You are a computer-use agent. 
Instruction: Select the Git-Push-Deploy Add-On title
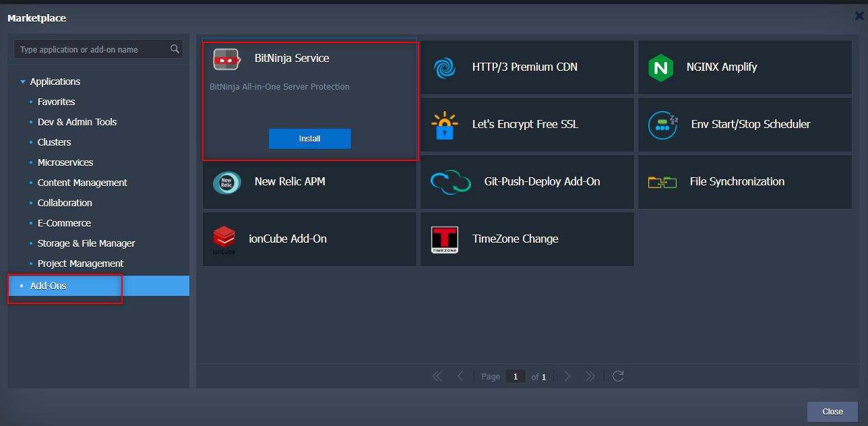(542, 181)
